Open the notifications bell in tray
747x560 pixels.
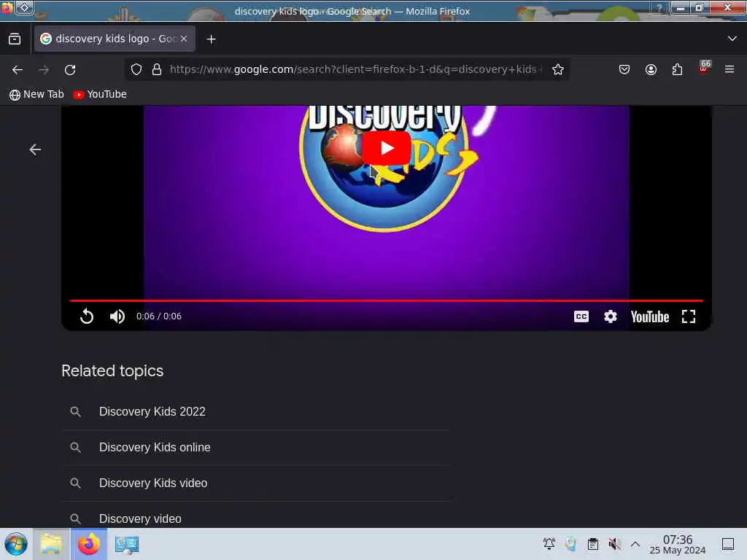(x=549, y=543)
